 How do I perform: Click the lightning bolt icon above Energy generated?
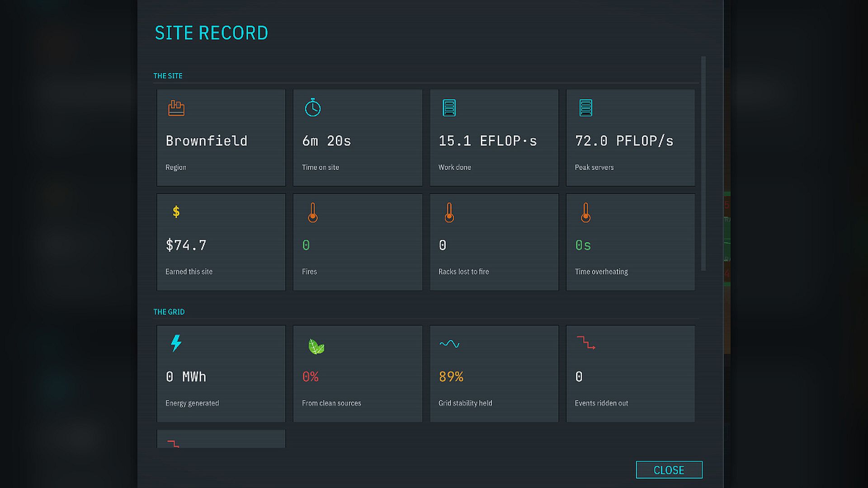[176, 343]
